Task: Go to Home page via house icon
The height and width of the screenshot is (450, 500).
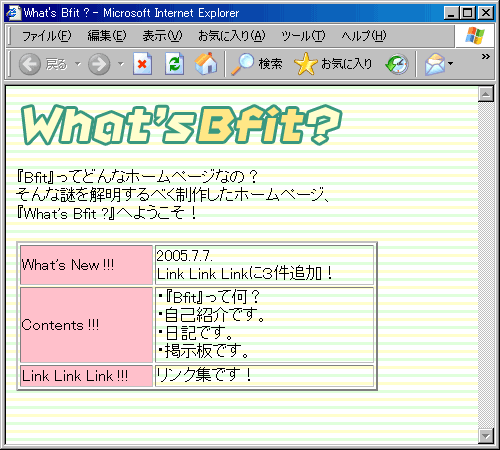Action: point(206,63)
